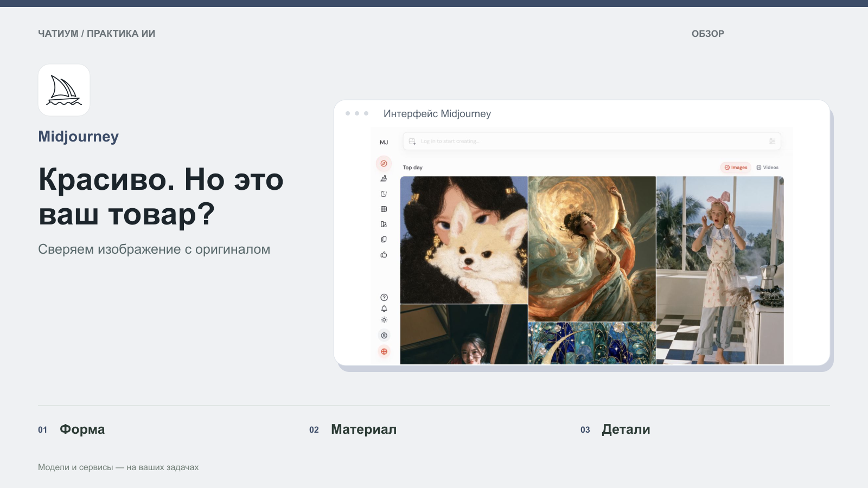Click the 'Модели и сервисы' footer text

[75, 467]
